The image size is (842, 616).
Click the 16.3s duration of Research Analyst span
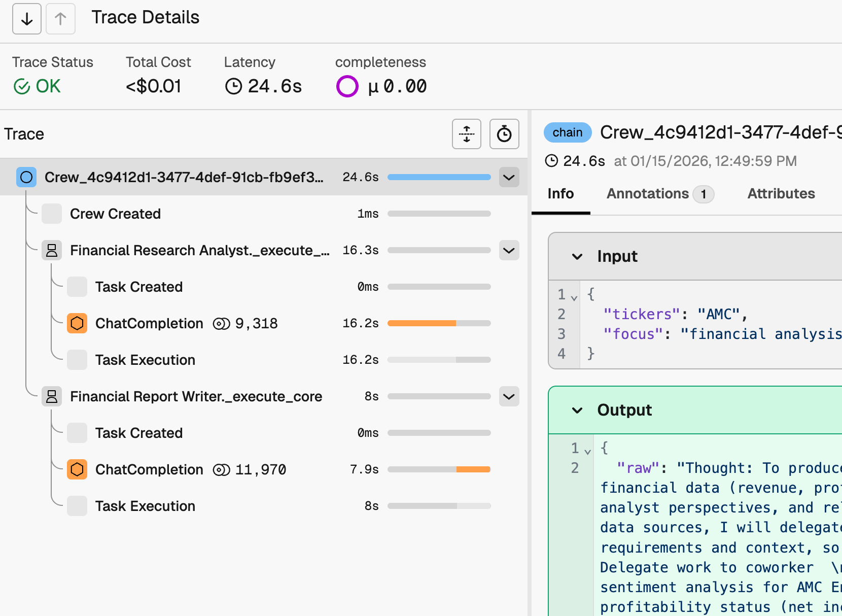click(x=361, y=250)
